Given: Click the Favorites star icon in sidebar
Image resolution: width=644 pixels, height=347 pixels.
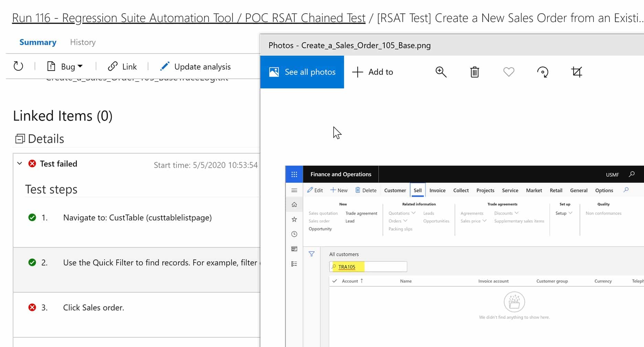Looking at the screenshot, I should pos(294,219).
